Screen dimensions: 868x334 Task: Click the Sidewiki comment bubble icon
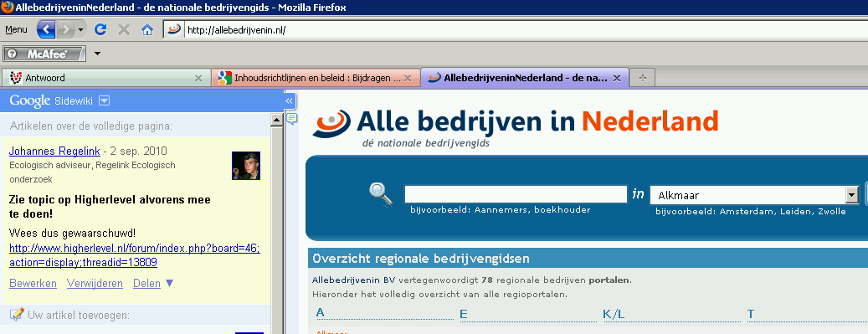(x=292, y=118)
